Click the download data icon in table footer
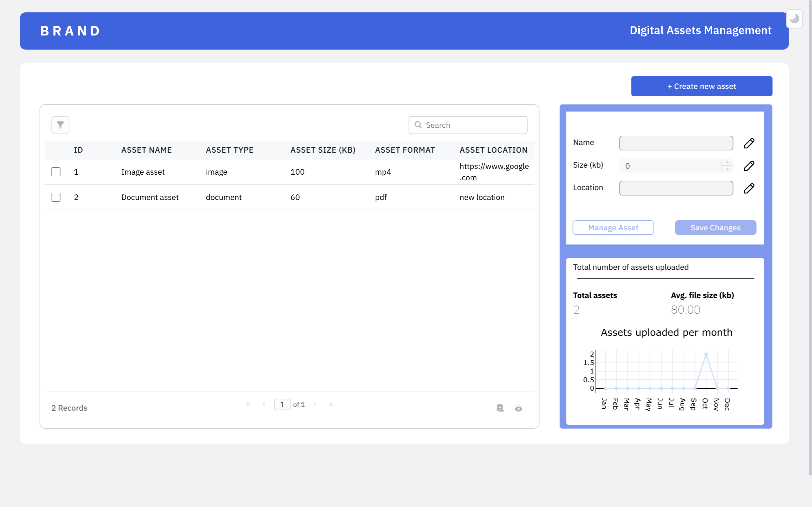The height and width of the screenshot is (507, 812). point(500,408)
